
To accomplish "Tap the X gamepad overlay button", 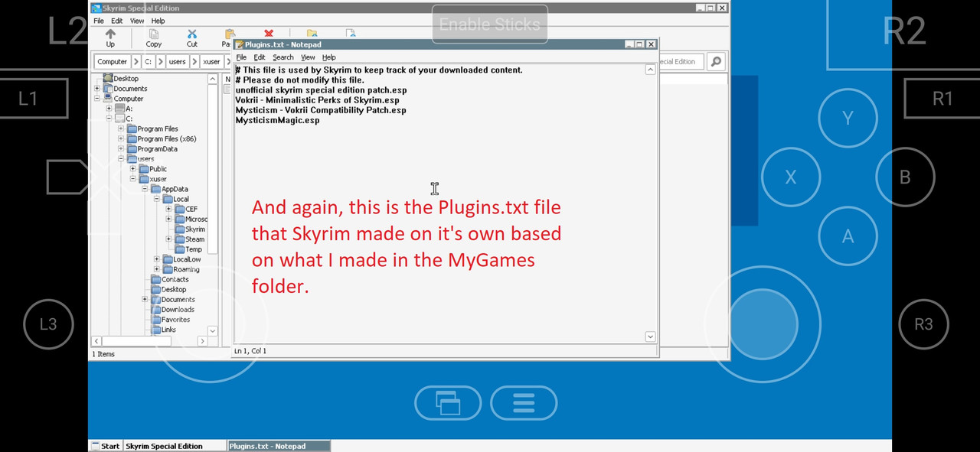I will (x=791, y=177).
